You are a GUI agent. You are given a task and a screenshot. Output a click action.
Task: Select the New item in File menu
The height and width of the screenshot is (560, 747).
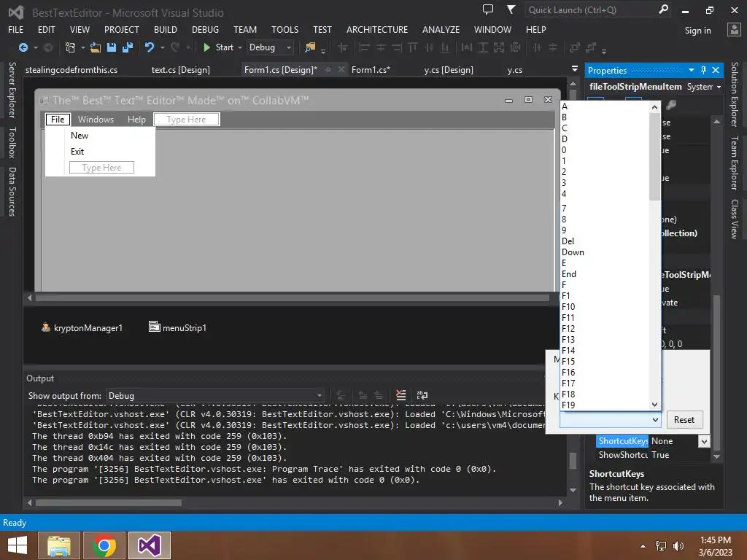click(x=80, y=135)
